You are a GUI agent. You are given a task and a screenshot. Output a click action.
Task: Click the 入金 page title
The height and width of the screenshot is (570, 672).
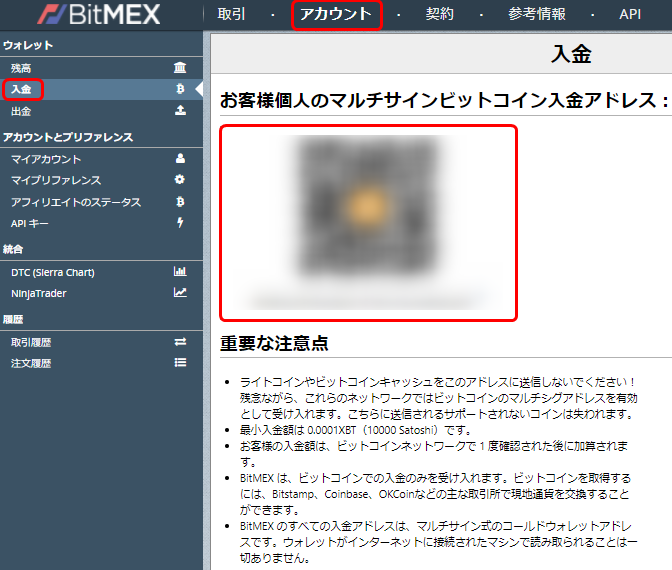coord(571,54)
